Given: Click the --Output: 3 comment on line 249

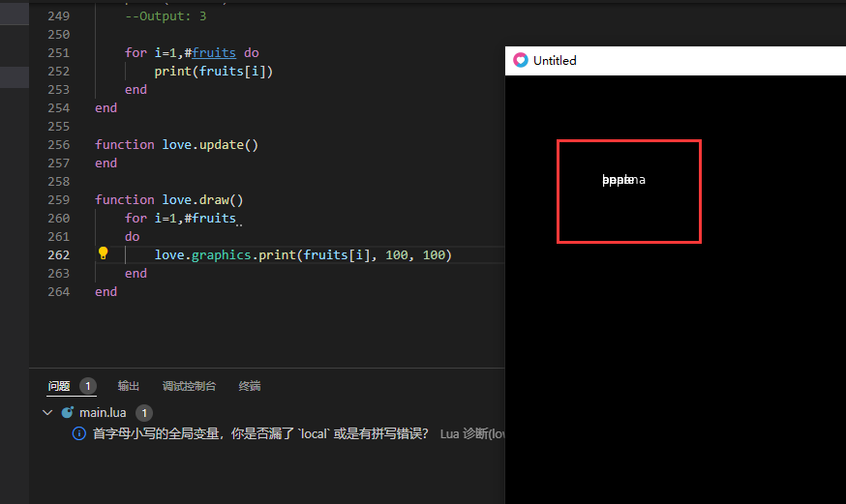Looking at the screenshot, I should click(x=166, y=16).
